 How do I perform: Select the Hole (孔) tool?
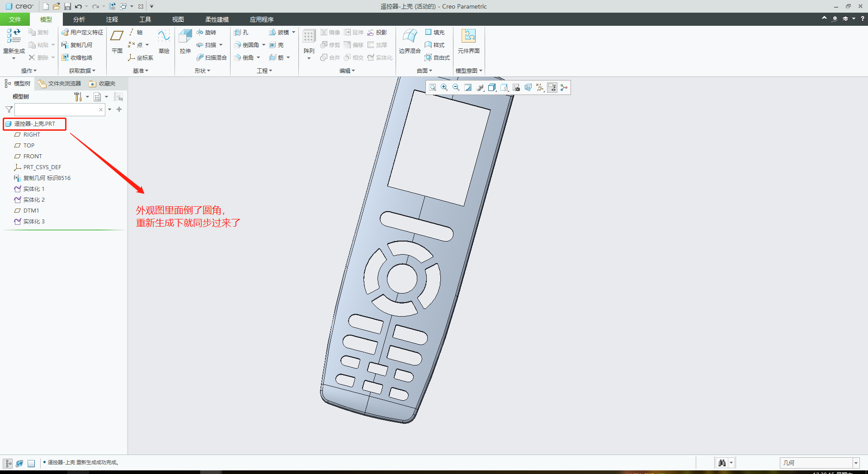pos(241,33)
